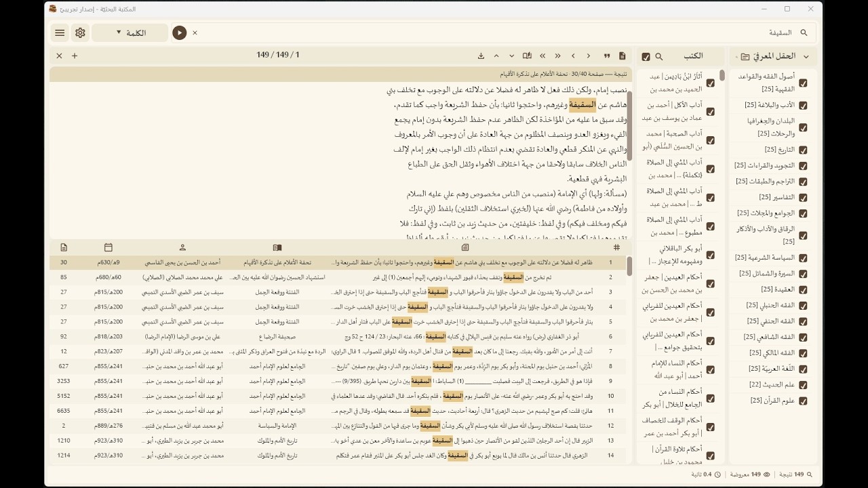
Task: Open result row 13, تاريخ الأمم والملوك
Action: [x=339, y=441]
